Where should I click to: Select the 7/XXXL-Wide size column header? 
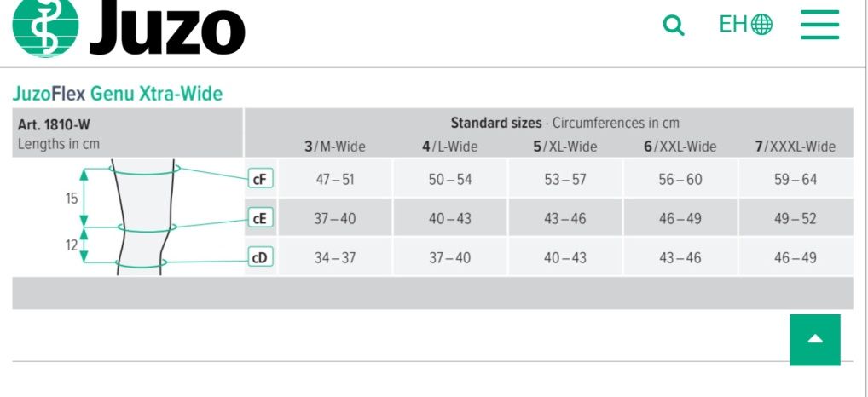tap(796, 147)
